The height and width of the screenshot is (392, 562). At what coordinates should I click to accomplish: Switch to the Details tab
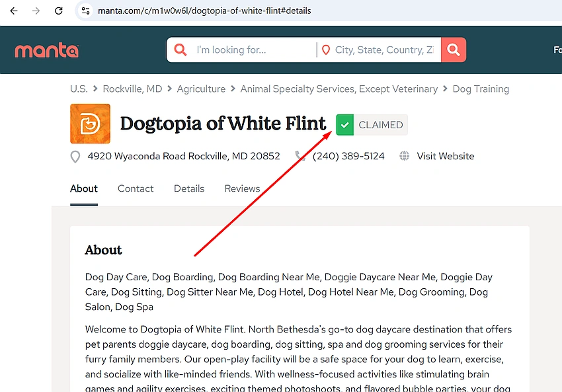click(x=189, y=188)
